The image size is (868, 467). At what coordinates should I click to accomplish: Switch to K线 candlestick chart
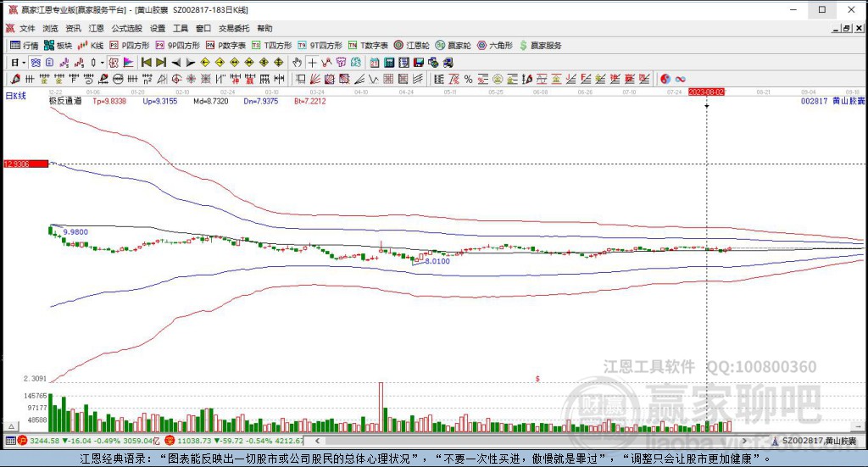tap(92, 45)
